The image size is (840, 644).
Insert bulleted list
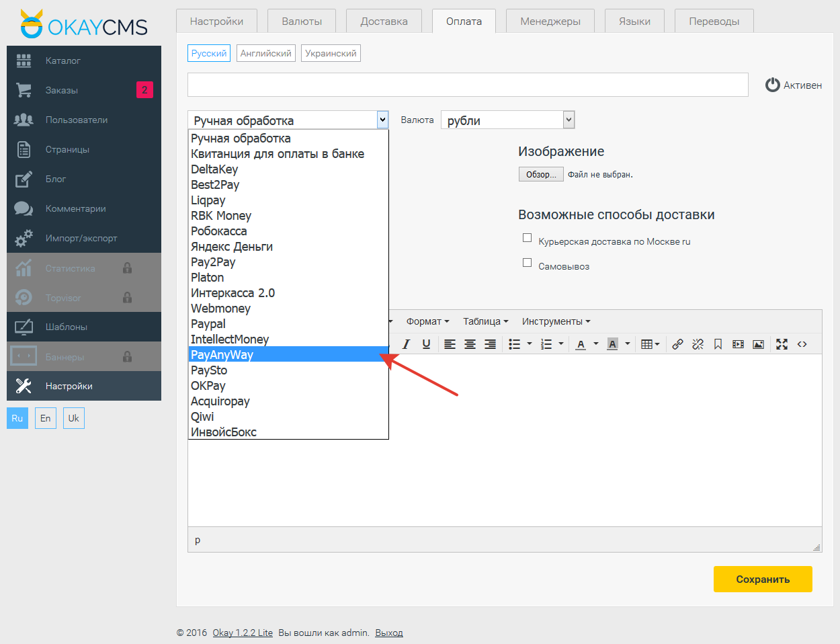click(x=515, y=344)
